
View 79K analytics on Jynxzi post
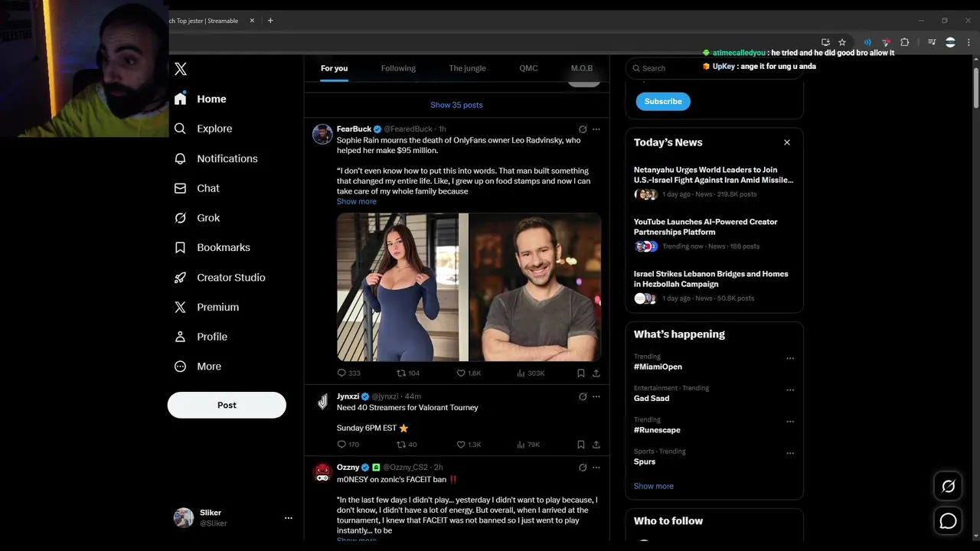(528, 445)
